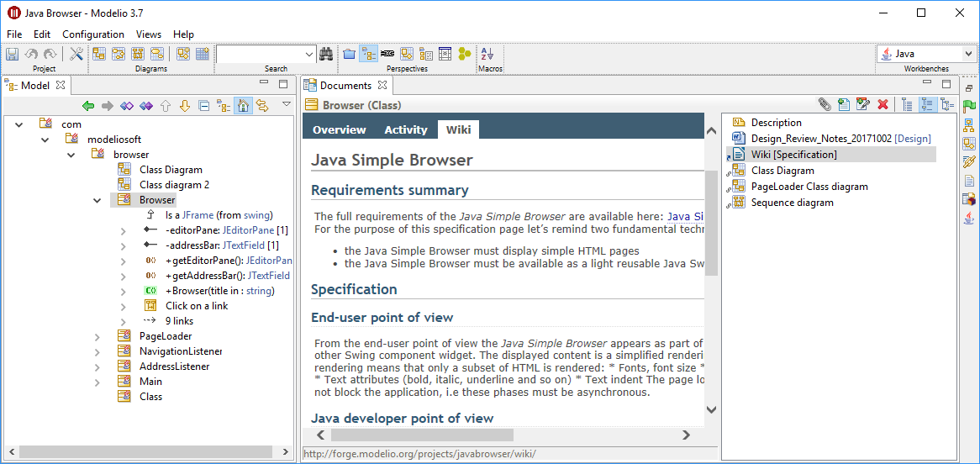Screen dimensions: 980x464
Task: Click the edit document pencil icon
Action: [x=864, y=104]
